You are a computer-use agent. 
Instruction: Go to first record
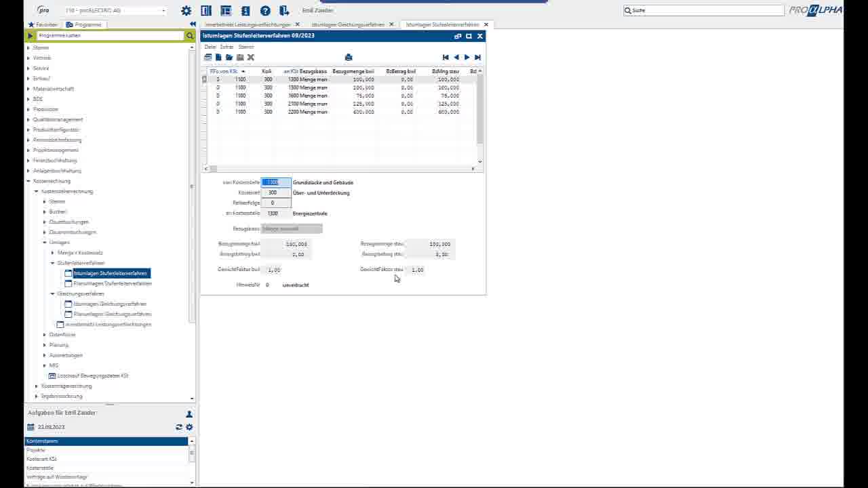(x=446, y=57)
